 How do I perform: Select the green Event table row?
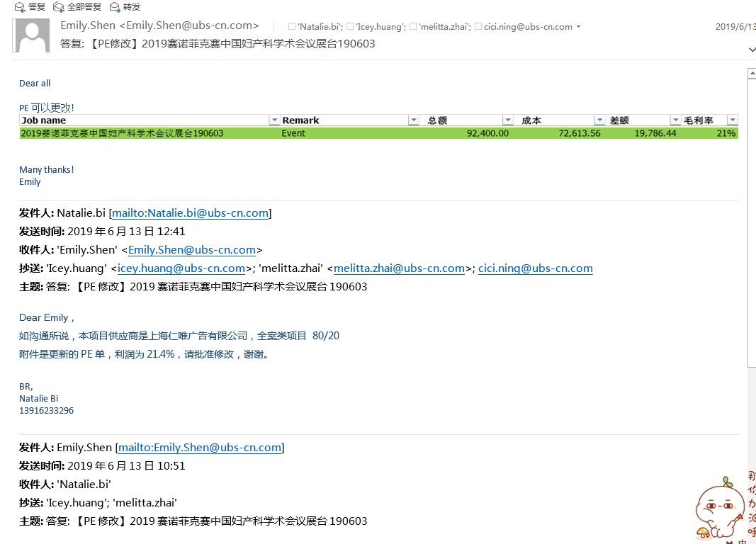click(x=378, y=133)
